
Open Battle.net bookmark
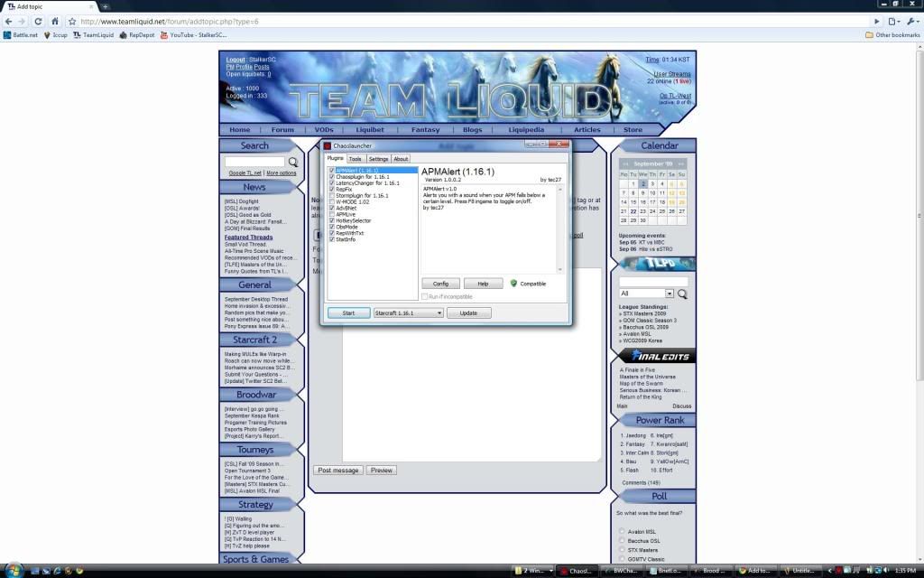[21, 35]
